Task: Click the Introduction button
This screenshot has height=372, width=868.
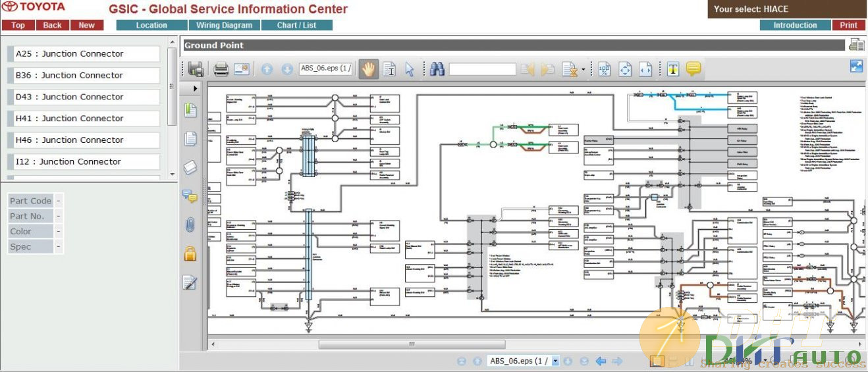Action: [x=795, y=25]
